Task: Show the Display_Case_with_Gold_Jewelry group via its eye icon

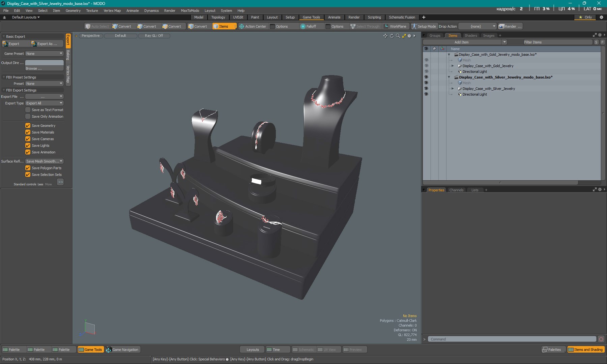Action: pos(426,66)
